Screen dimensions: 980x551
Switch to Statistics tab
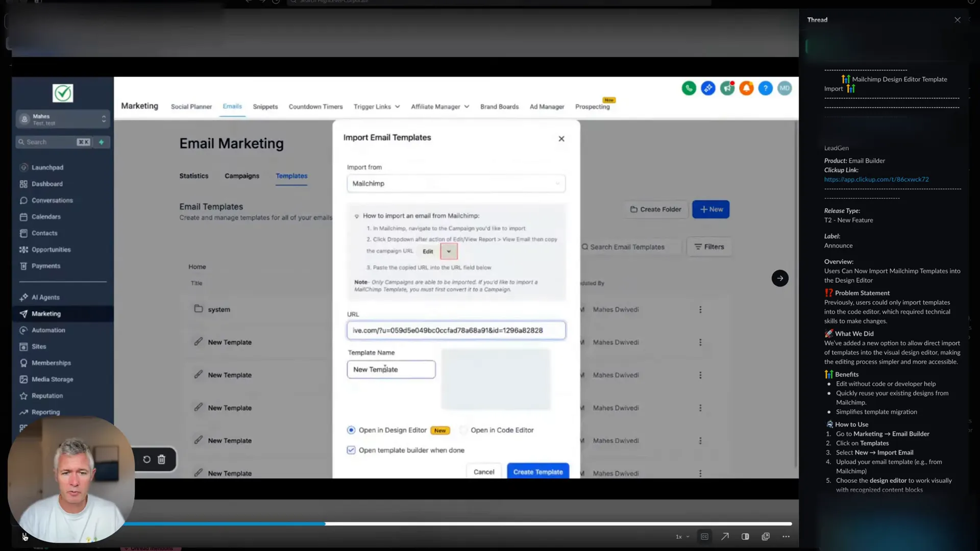(194, 176)
